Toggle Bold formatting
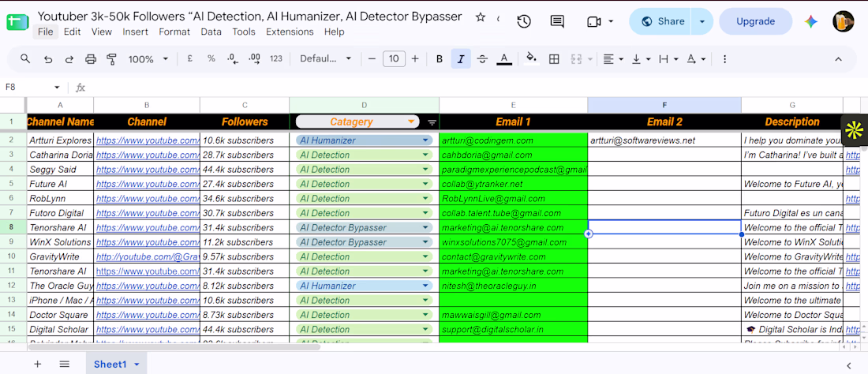 [440, 58]
